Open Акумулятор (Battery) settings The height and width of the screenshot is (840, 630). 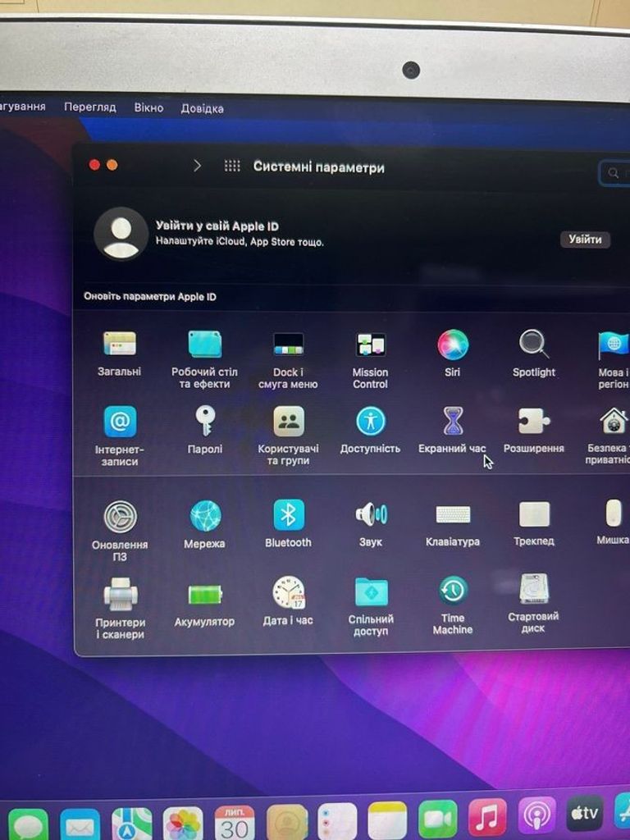[205, 595]
